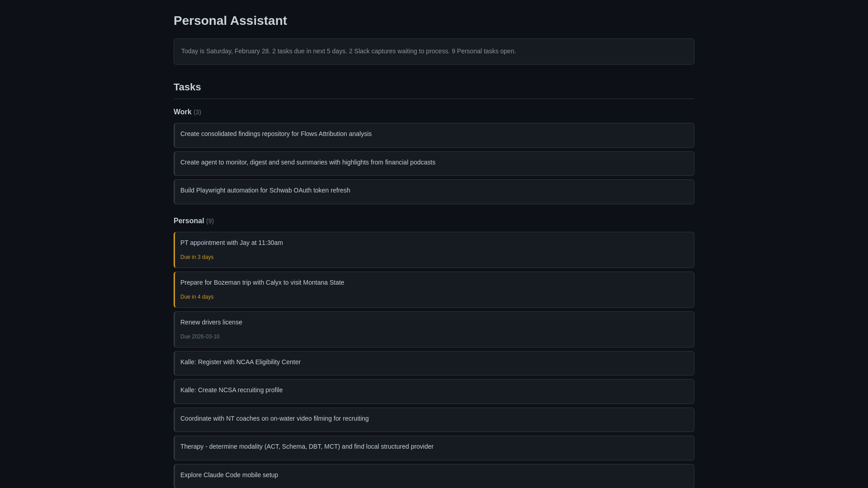The width and height of the screenshot is (868, 488).
Task: Select the Renew drivers license task
Action: [x=211, y=323]
